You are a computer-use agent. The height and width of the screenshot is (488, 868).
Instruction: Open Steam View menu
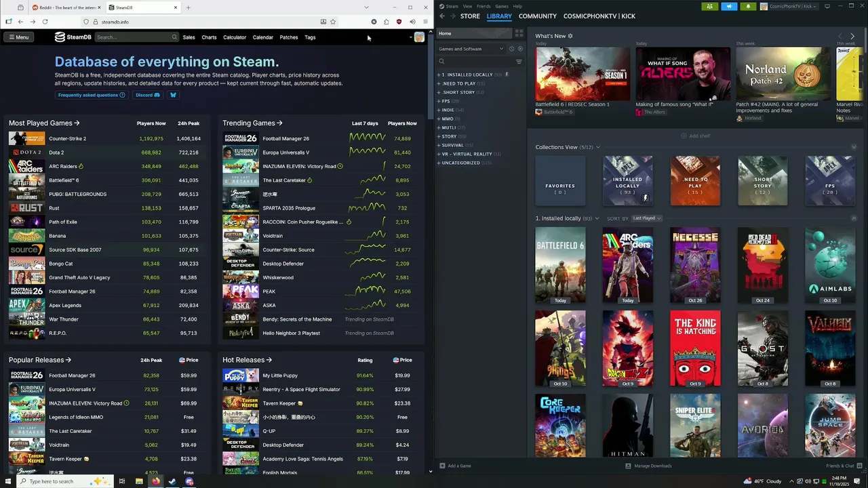[x=468, y=6]
